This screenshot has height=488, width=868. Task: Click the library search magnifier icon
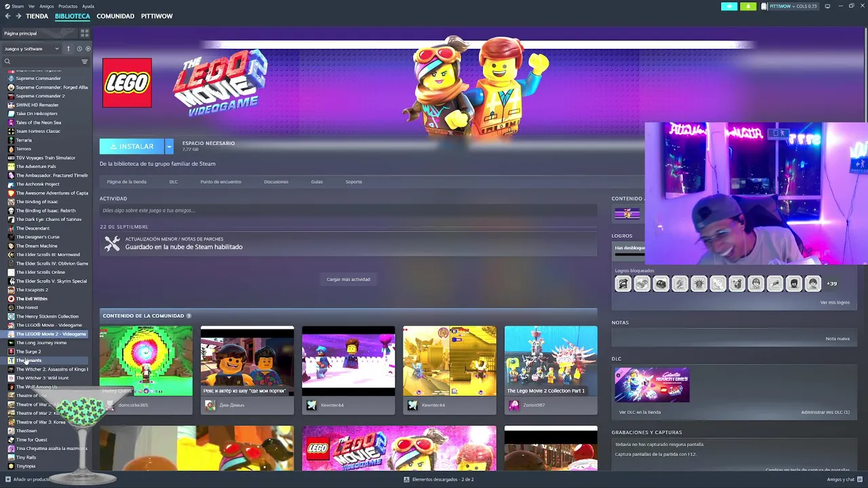click(x=7, y=62)
